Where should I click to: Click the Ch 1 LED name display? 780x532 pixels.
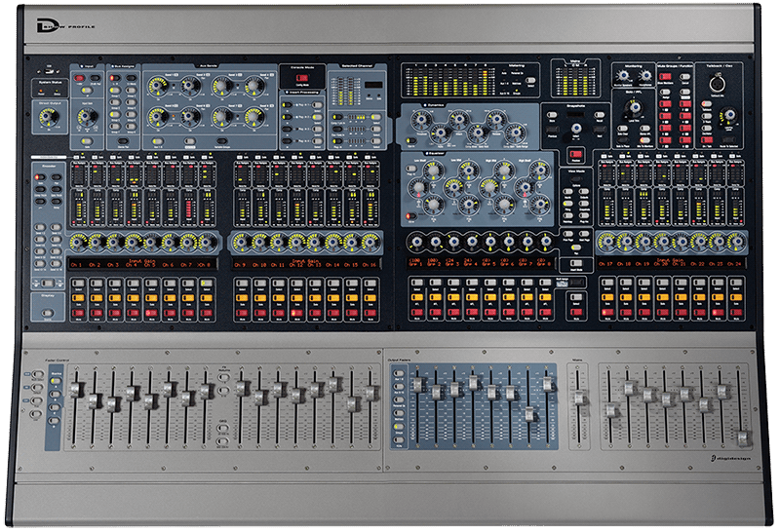pos(77,264)
